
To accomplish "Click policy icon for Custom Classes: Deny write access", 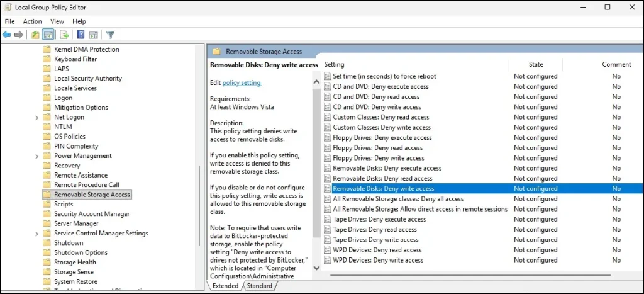I will coord(327,127).
